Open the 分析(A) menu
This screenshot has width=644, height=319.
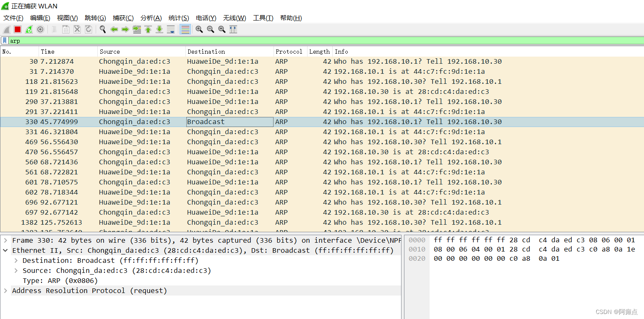(151, 18)
